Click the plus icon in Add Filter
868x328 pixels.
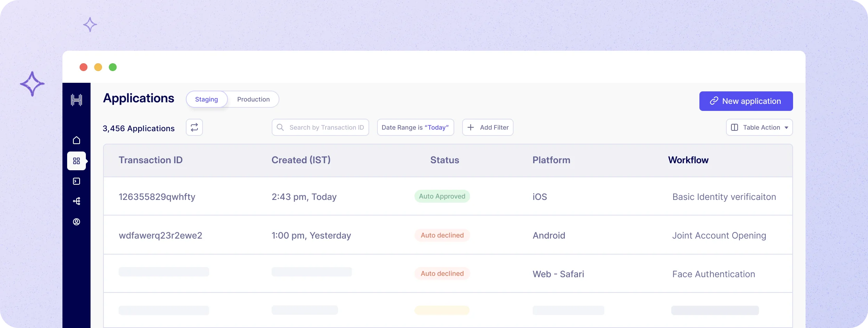[471, 127]
